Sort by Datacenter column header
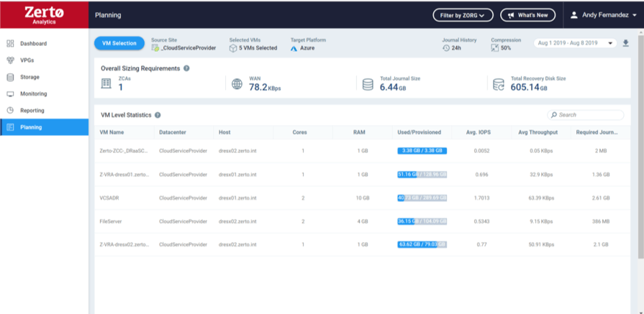Screen dimensions: 644x314 pyautogui.click(x=173, y=132)
